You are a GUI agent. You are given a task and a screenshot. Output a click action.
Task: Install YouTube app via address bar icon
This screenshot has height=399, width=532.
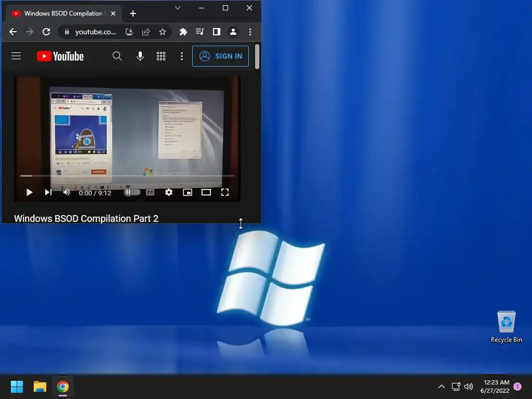click(129, 32)
